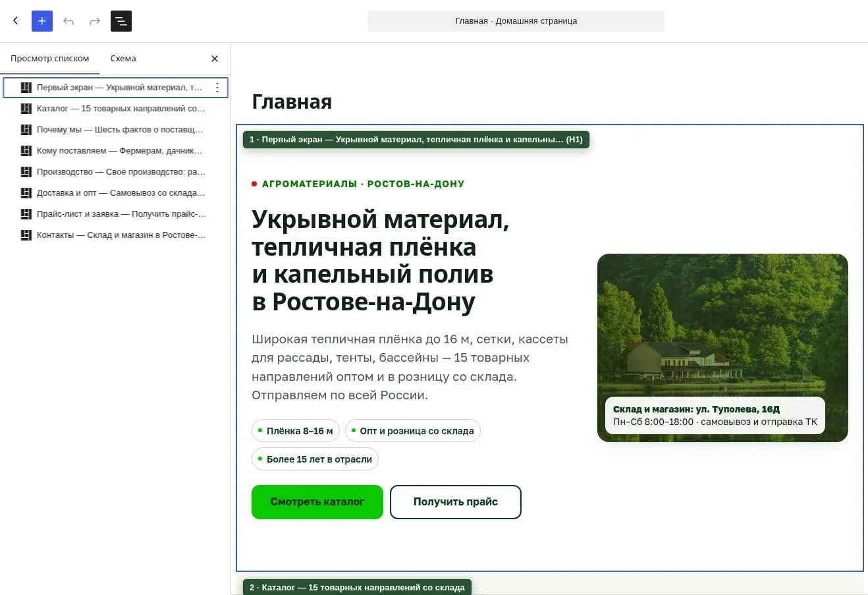Image resolution: width=868 pixels, height=595 pixels.
Task: Open the block inserter plus button
Action: point(42,21)
